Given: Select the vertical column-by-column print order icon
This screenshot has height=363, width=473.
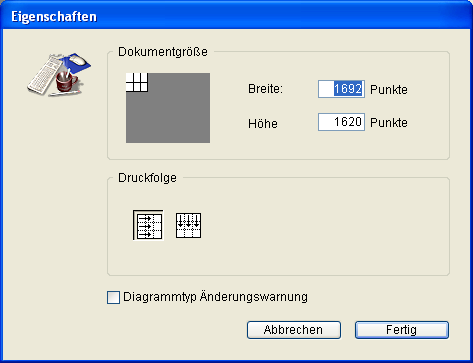Looking at the screenshot, I should [188, 225].
